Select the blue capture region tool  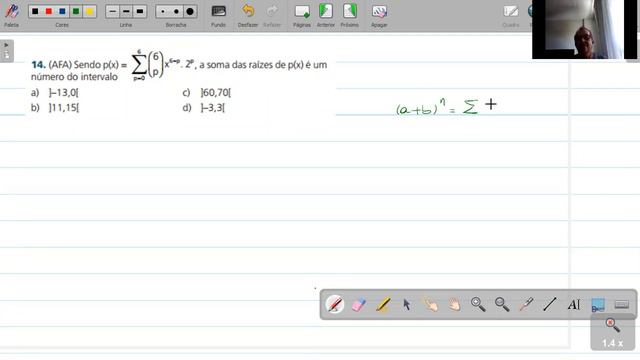click(x=598, y=305)
